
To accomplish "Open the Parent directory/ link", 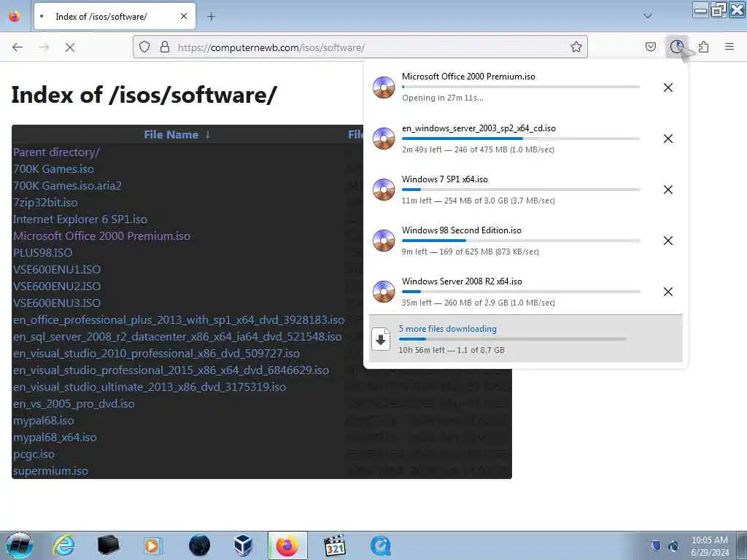I will tap(56, 152).
